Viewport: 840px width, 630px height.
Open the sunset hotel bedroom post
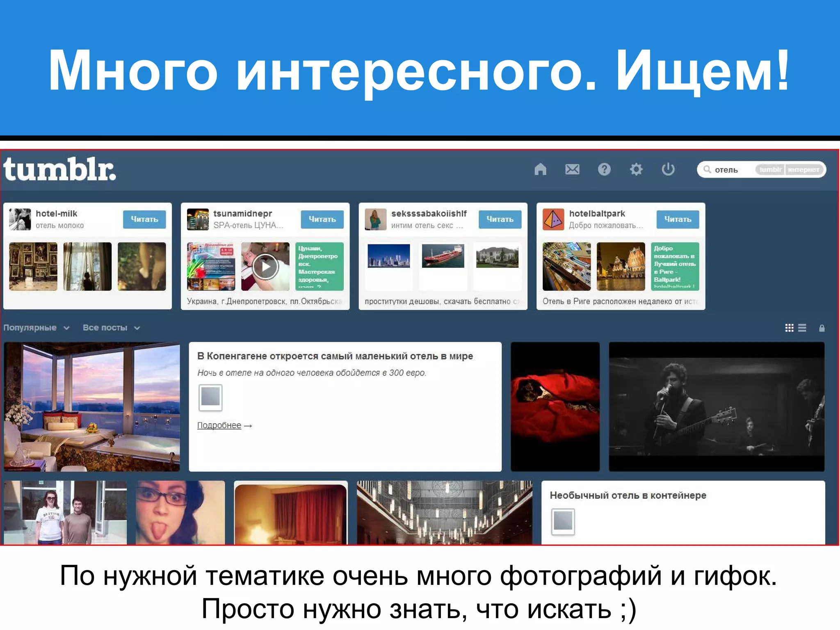92,407
